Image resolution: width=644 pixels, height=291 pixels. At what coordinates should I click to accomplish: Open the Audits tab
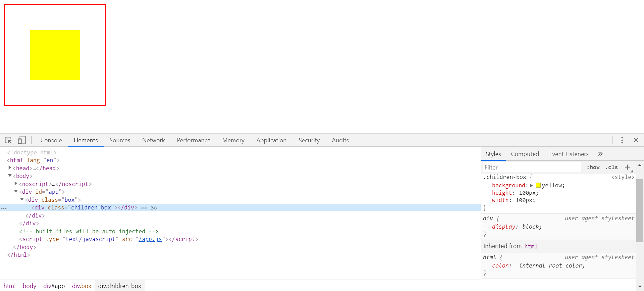340,140
